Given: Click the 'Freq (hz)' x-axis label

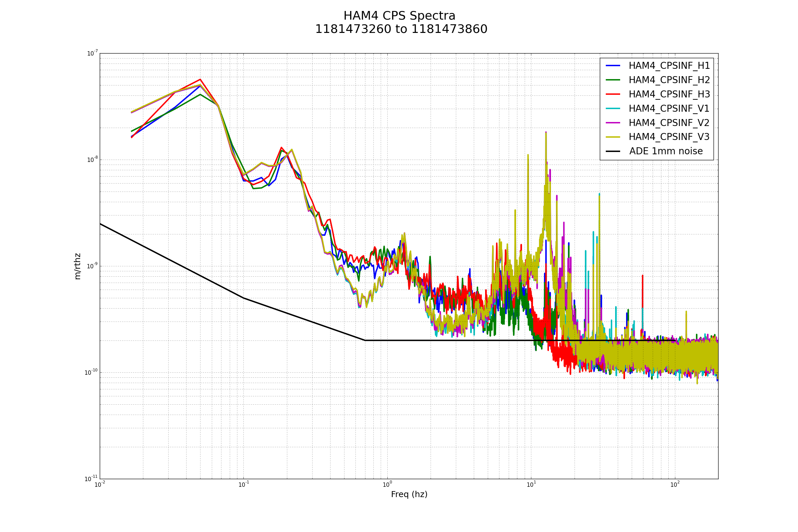Looking at the screenshot, I should pyautogui.click(x=409, y=495).
